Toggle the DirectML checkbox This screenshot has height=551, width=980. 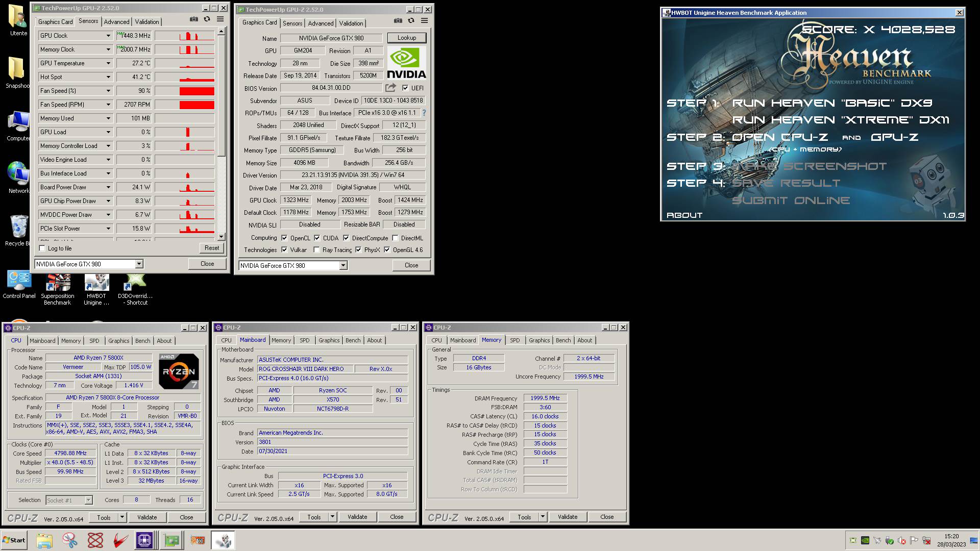pyautogui.click(x=395, y=238)
